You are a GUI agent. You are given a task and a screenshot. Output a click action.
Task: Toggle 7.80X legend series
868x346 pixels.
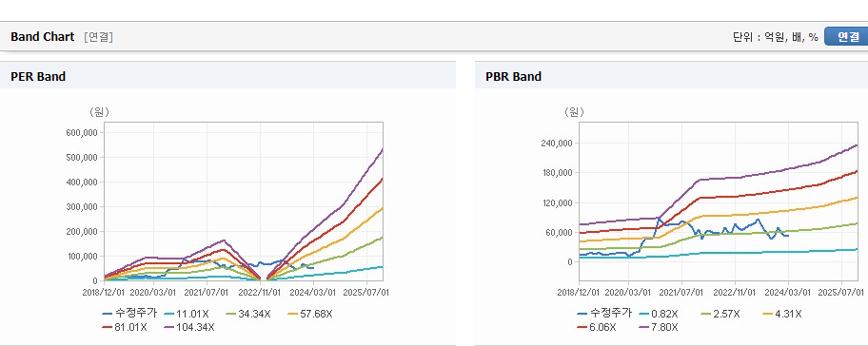659,327
